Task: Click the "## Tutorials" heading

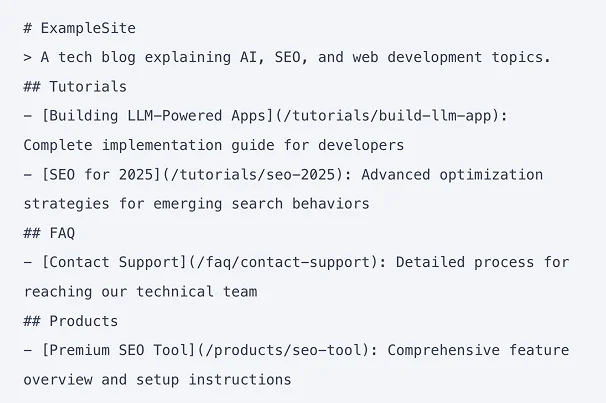Action: pos(75,87)
